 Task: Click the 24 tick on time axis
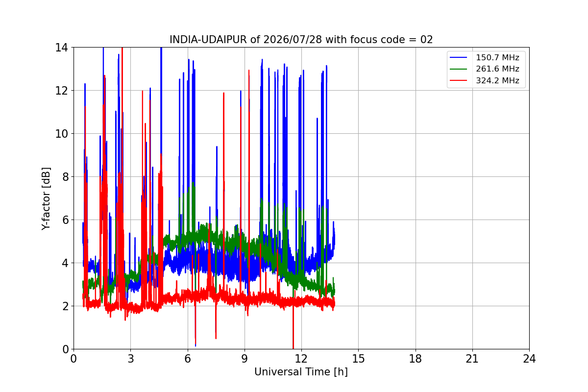click(529, 359)
